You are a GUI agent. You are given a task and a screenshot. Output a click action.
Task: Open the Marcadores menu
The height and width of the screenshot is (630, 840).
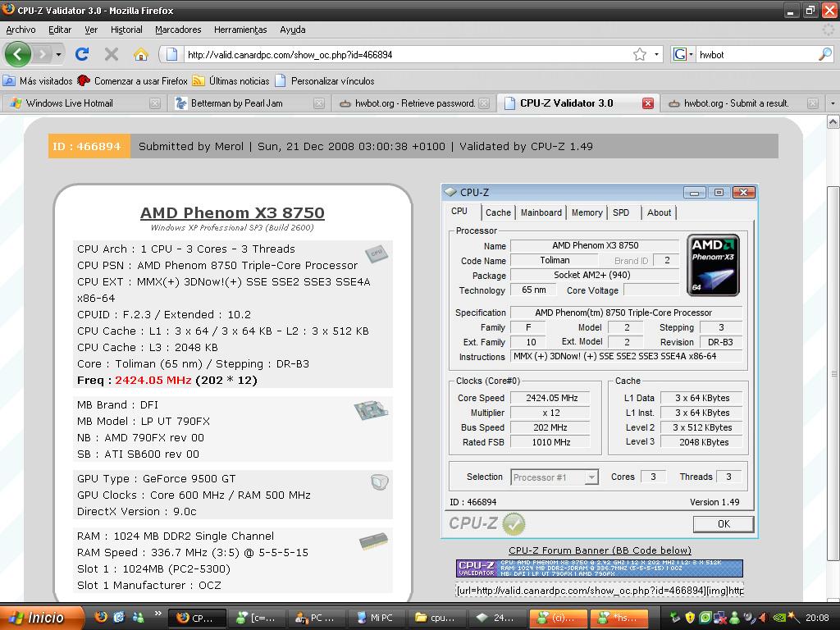178,30
